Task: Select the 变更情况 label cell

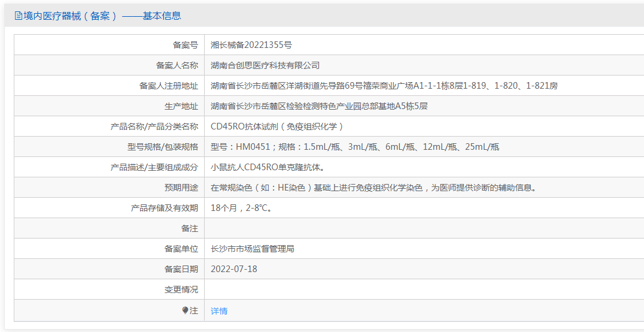Action: [110, 289]
